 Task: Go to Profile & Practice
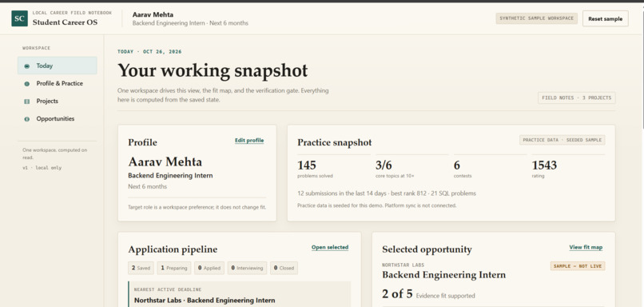(57, 83)
